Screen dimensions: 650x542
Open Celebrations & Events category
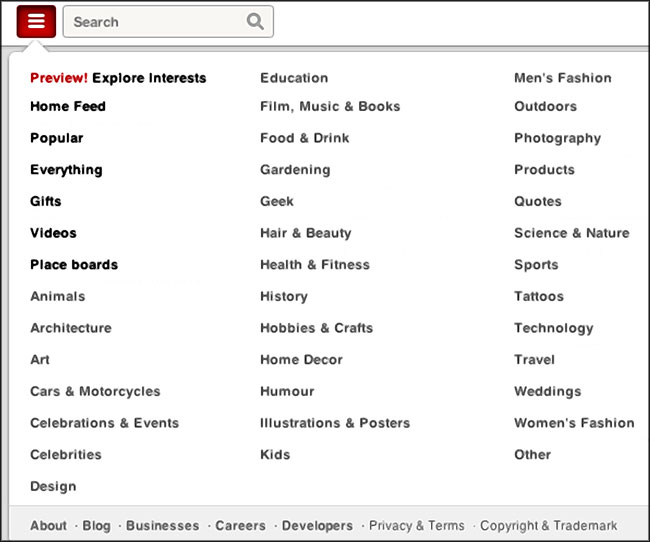coord(104,423)
